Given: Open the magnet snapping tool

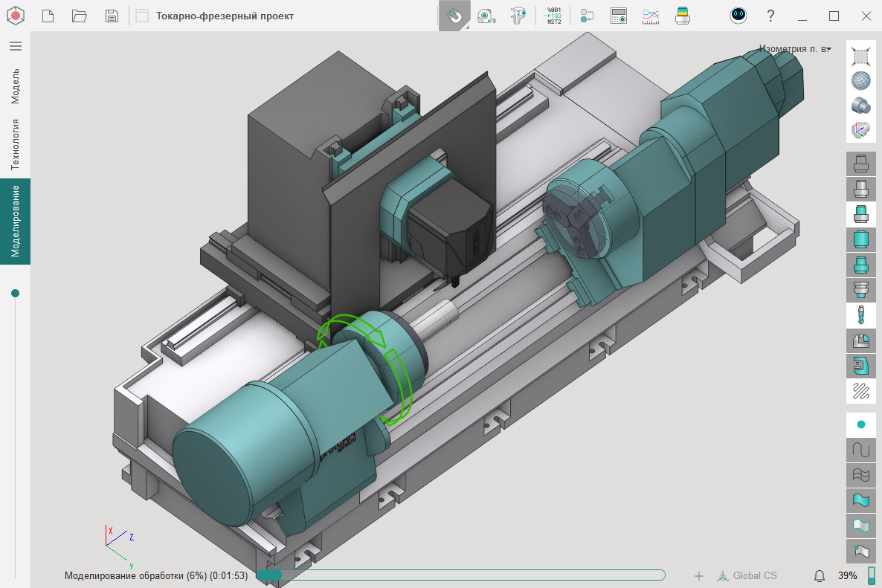Looking at the screenshot, I should coord(454,16).
